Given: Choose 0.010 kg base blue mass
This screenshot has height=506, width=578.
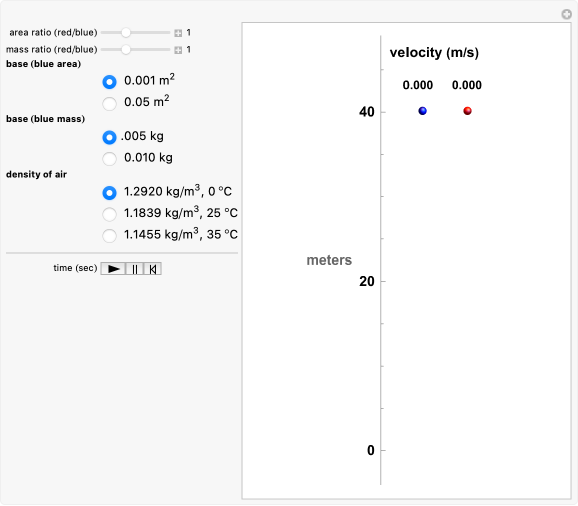Looking at the screenshot, I should click(109, 159).
